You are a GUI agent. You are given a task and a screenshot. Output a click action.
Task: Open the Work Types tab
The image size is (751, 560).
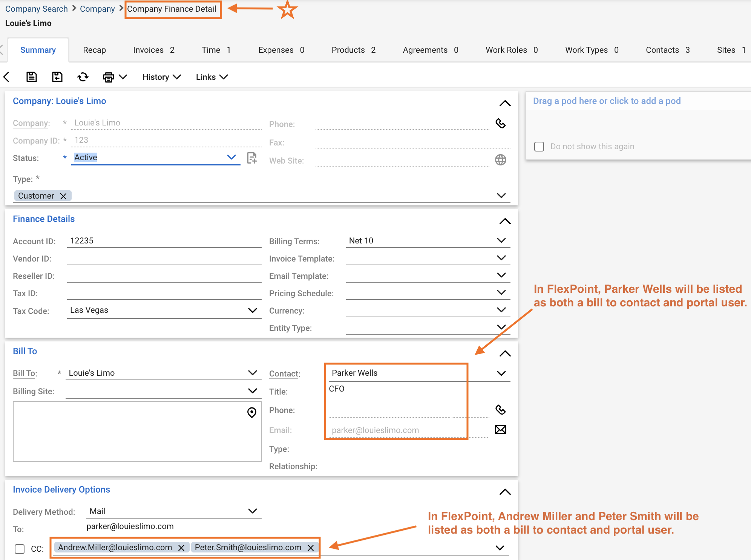[x=592, y=50]
